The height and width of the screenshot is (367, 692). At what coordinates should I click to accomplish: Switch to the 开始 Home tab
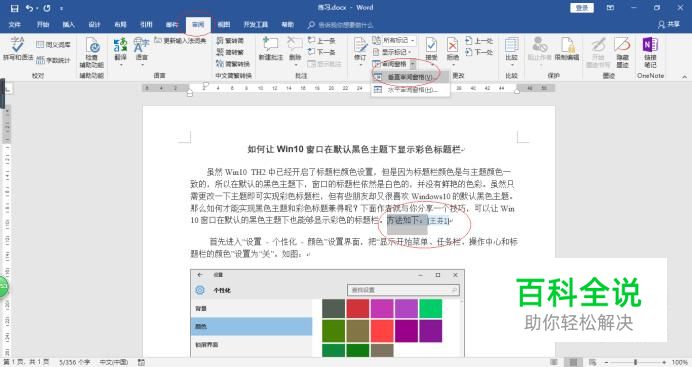point(42,25)
